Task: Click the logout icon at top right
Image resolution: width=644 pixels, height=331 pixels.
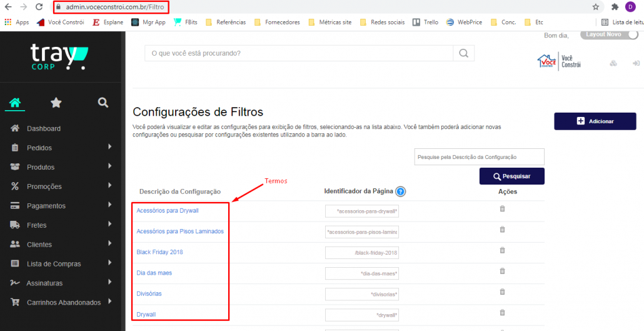Action: pyautogui.click(x=636, y=64)
